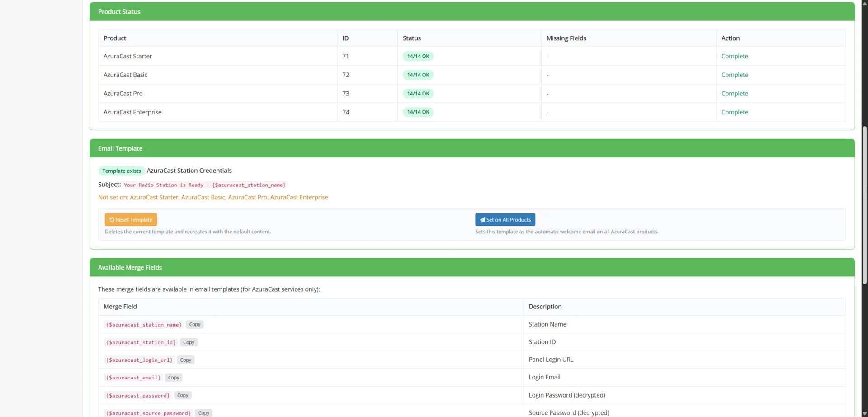Viewport: 868px width, 417px height.
Task: Open Complete action for AzuraCast Starter
Action: pos(735,56)
